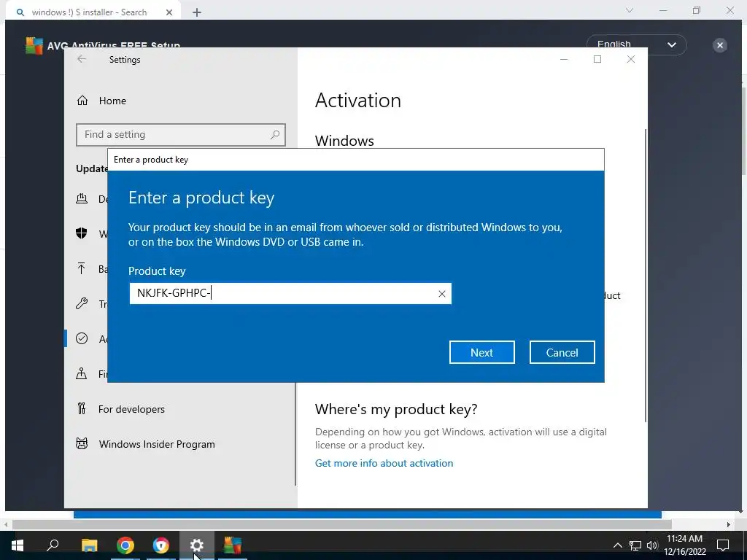747x560 pixels.
Task: Open taskbar search magnifier
Action: click(x=53, y=545)
